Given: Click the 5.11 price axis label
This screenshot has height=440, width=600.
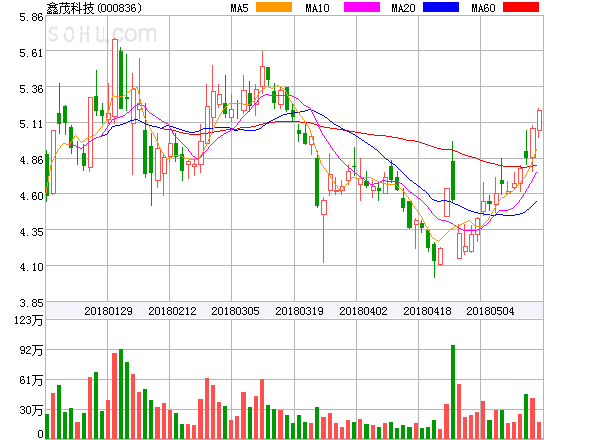Looking at the screenshot, I should tap(31, 124).
